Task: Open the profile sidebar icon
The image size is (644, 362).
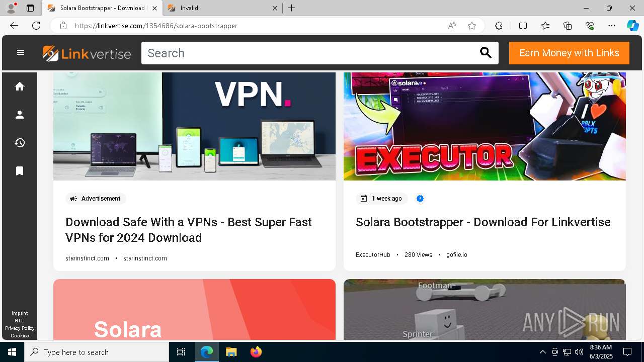Action: click(x=20, y=115)
